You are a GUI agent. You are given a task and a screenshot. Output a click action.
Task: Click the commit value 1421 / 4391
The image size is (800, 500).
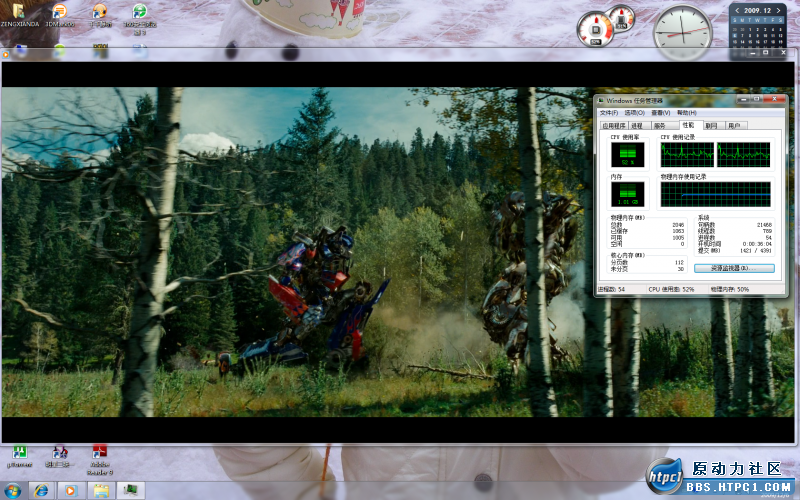(756, 251)
